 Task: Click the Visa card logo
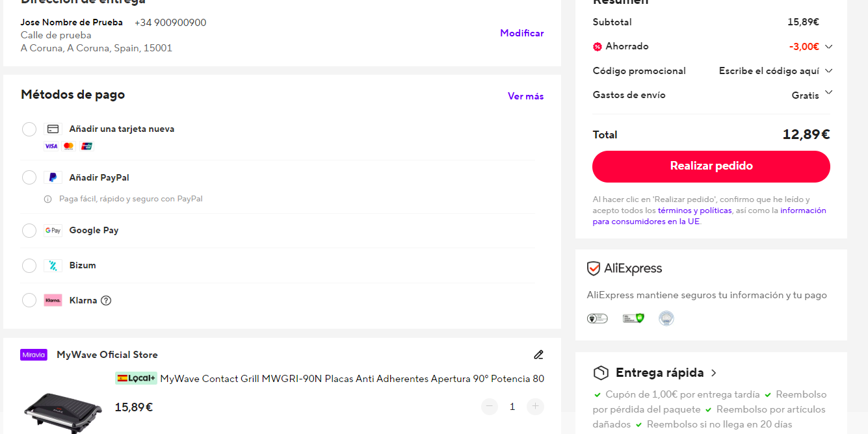pyautogui.click(x=51, y=146)
